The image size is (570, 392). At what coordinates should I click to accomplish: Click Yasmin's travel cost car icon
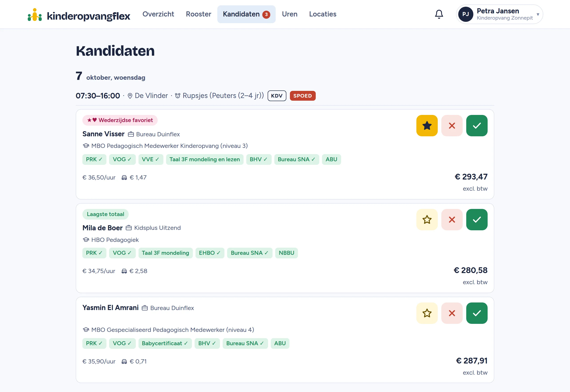[124, 361]
